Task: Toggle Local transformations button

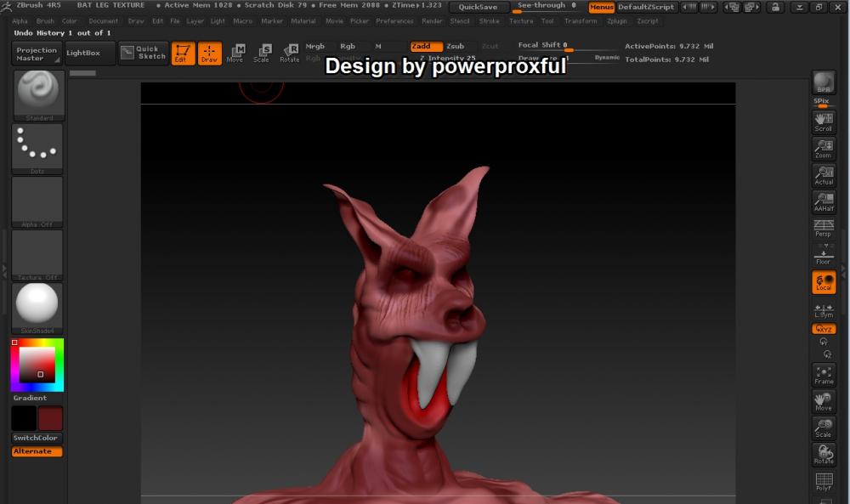Action: [x=824, y=282]
